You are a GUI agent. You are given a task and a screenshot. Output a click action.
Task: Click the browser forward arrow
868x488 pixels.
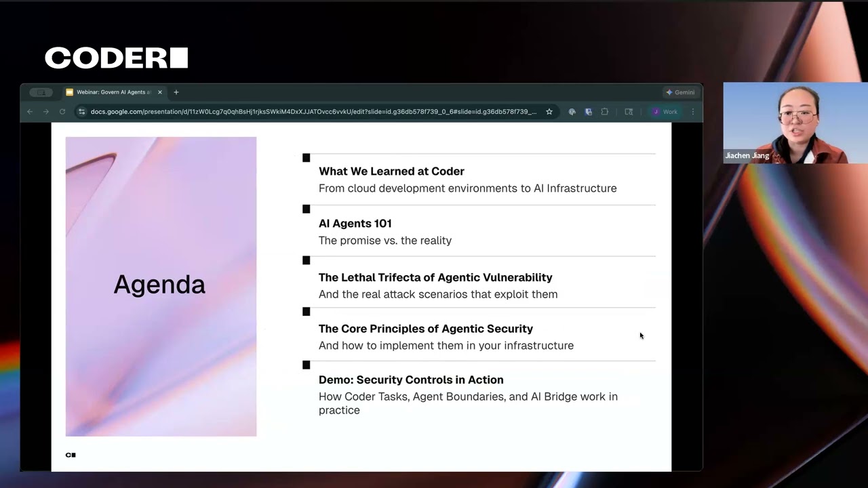click(x=46, y=112)
